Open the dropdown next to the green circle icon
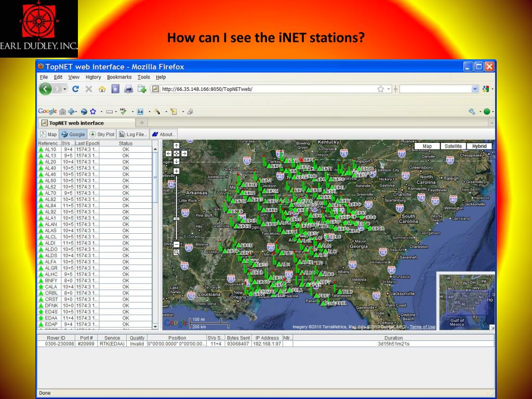The height and width of the screenshot is (399, 532). [x=493, y=111]
